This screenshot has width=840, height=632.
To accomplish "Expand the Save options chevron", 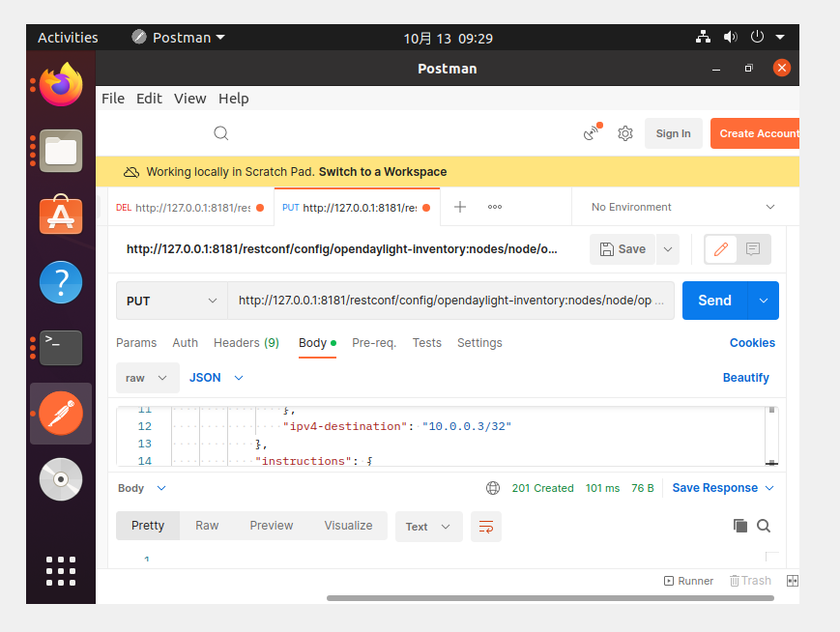I will tap(668, 249).
